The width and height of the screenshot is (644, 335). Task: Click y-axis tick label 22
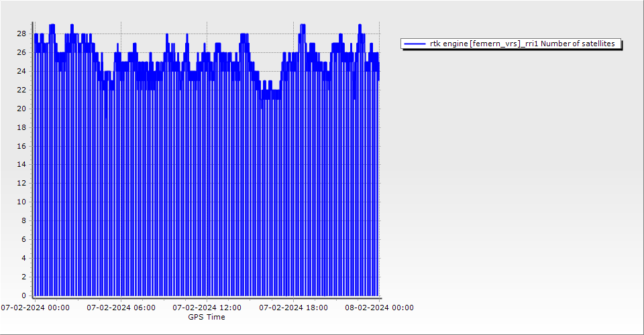point(21,90)
